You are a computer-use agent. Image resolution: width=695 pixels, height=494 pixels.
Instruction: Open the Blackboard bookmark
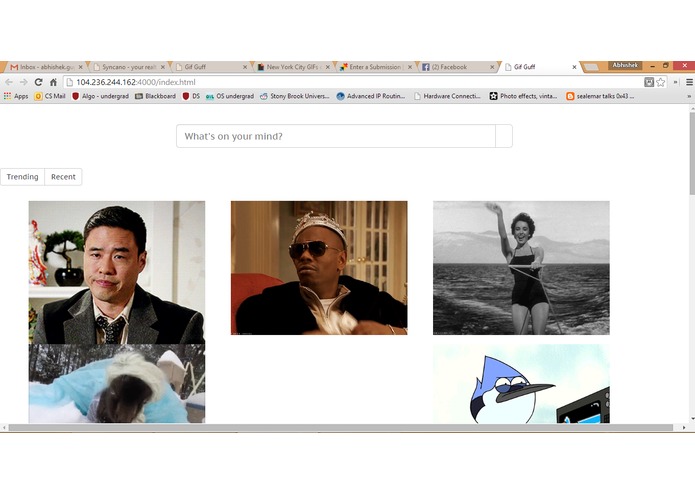click(x=155, y=96)
